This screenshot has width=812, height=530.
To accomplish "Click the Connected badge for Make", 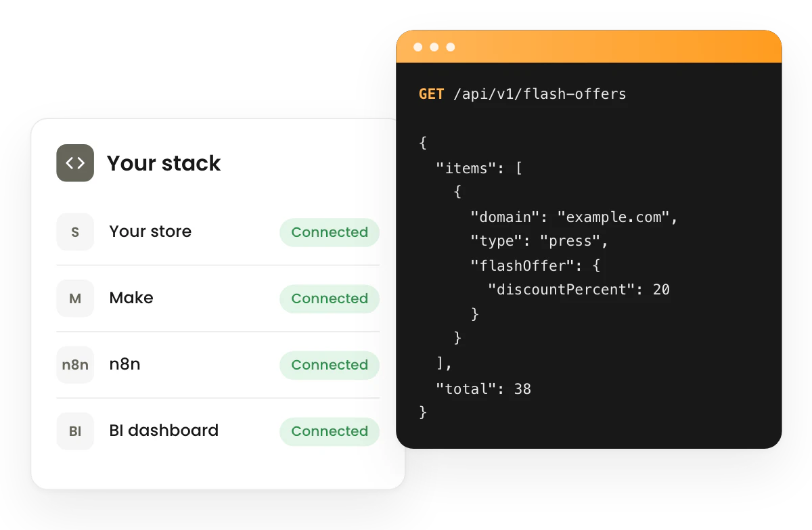I will pyautogui.click(x=330, y=299).
